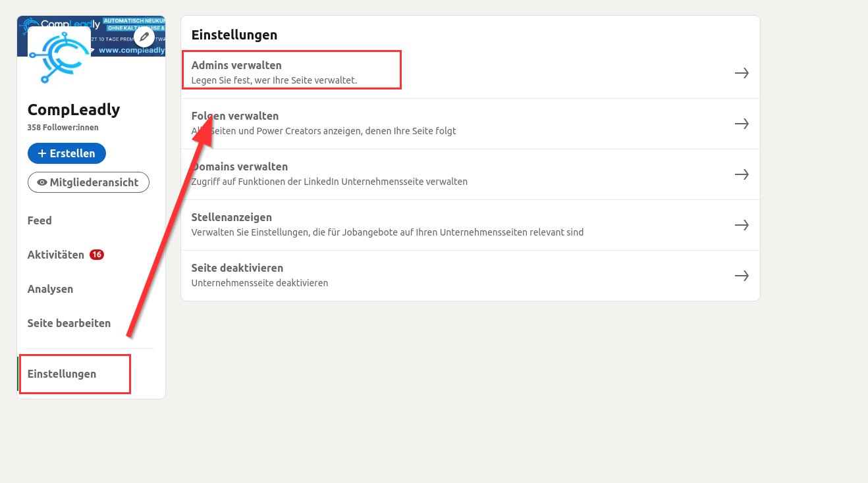Open the Feed menu item
The height and width of the screenshot is (483, 868).
coord(40,220)
